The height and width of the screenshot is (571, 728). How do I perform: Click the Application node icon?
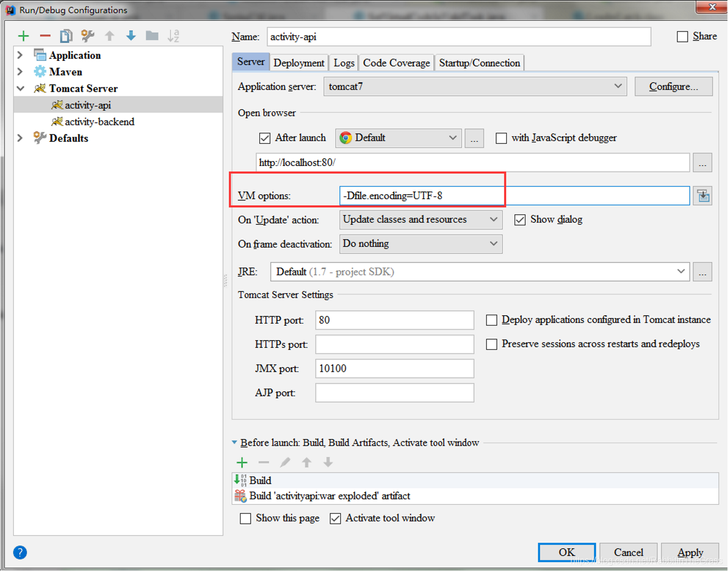(x=40, y=55)
